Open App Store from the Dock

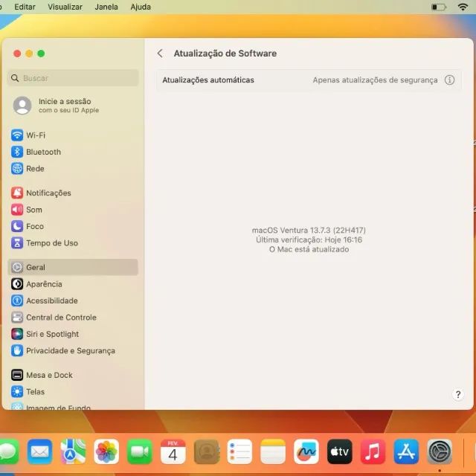(407, 451)
